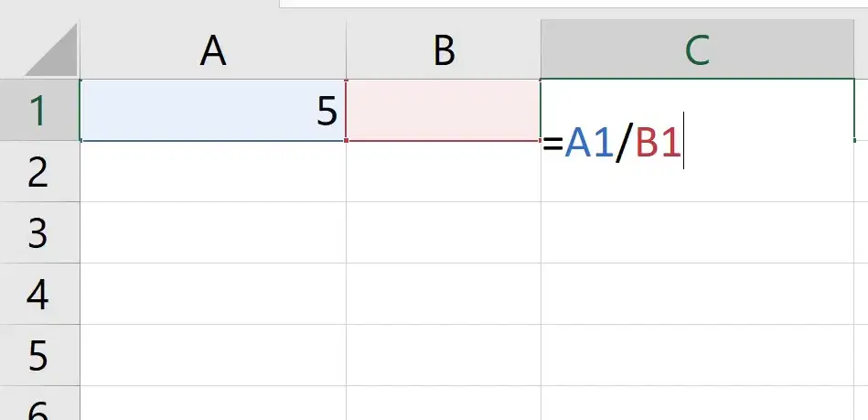Select row 4 header
The image size is (868, 420).
[39, 294]
